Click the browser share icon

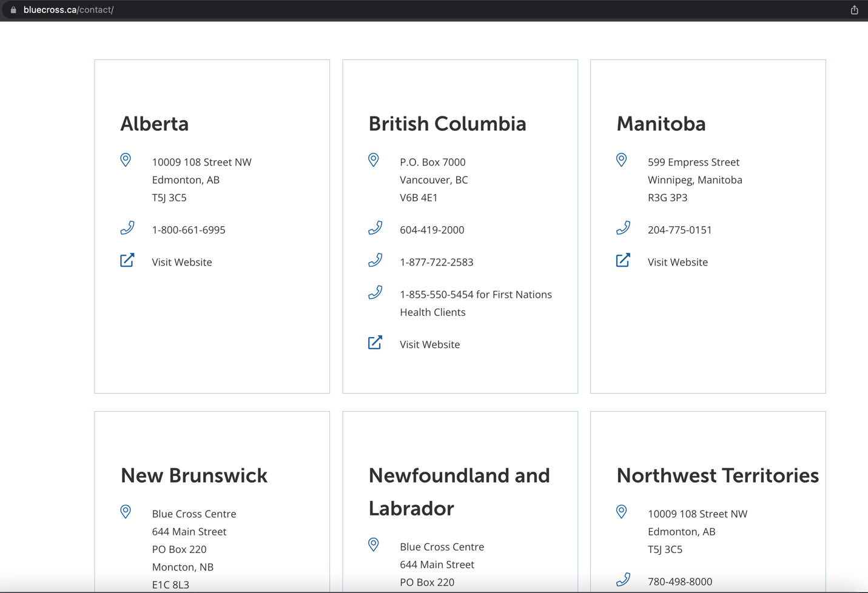point(854,10)
